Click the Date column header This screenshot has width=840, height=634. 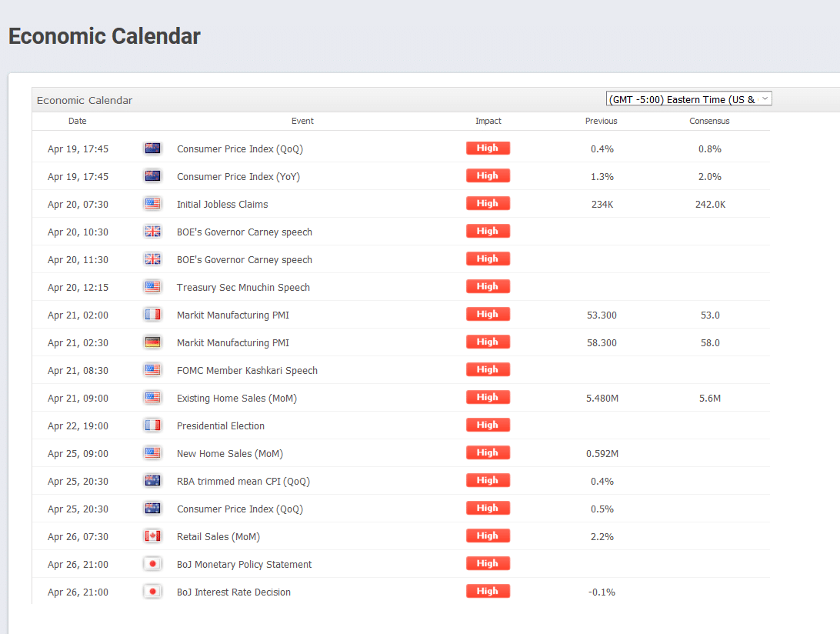point(78,121)
